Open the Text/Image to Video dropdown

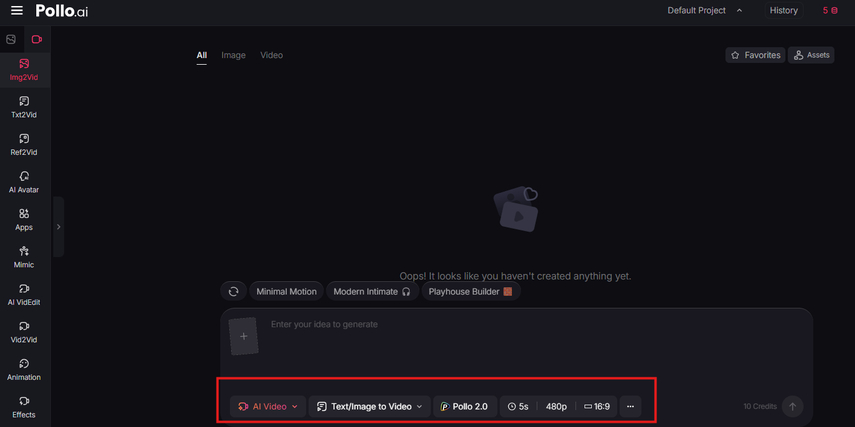pyautogui.click(x=370, y=406)
